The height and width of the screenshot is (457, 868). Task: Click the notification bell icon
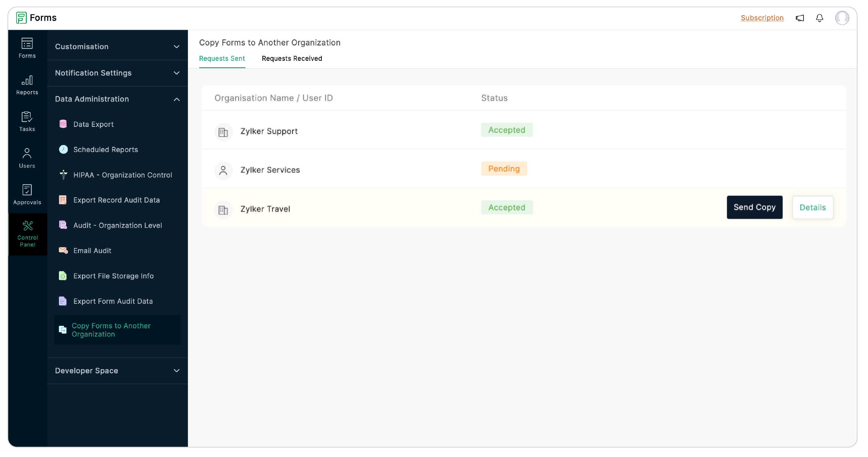[820, 18]
